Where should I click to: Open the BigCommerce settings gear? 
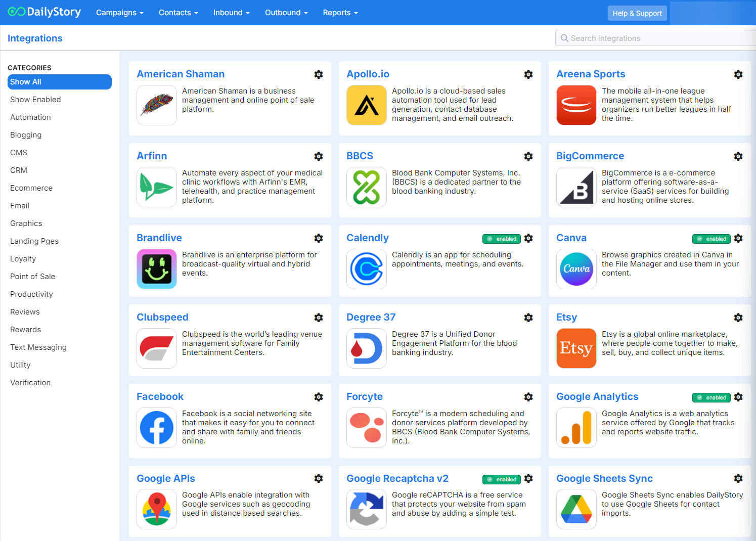point(738,156)
